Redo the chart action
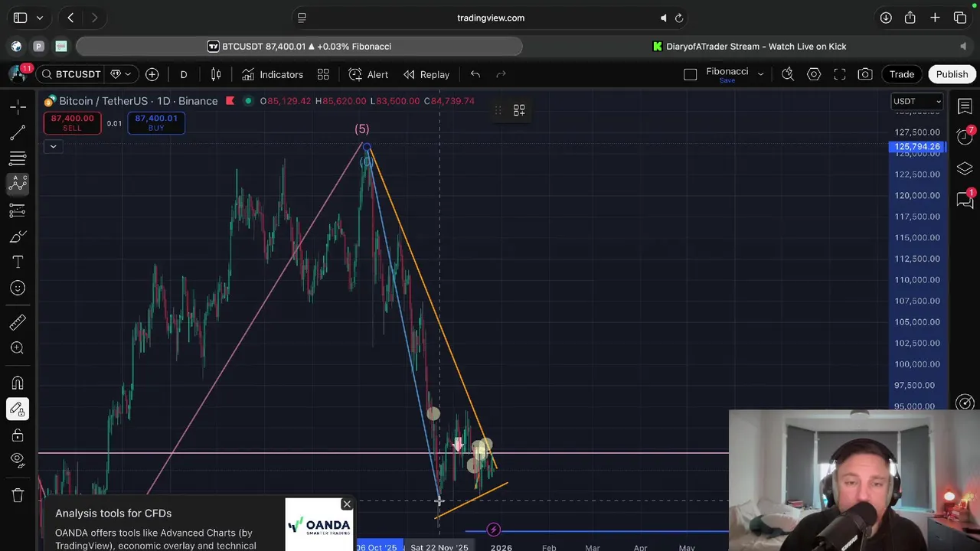 [x=501, y=74]
